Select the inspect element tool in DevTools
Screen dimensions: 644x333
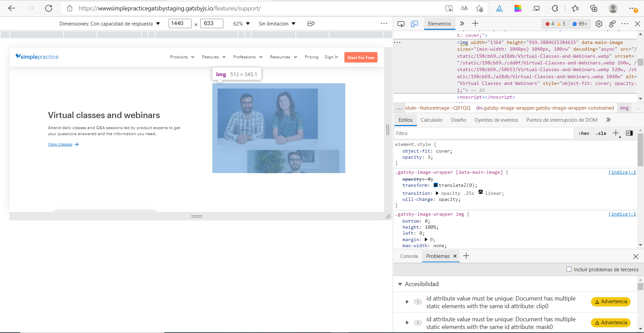click(x=401, y=24)
